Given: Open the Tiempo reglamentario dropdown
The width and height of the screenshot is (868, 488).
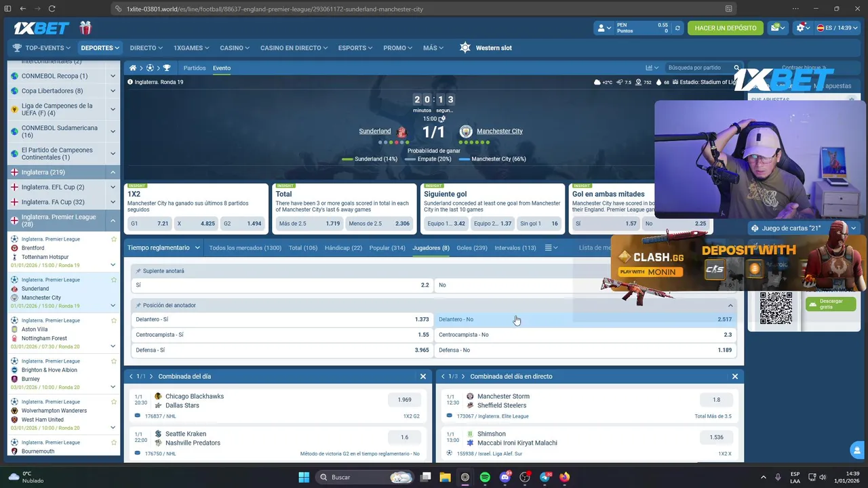Looking at the screenshot, I should pyautogui.click(x=164, y=248).
